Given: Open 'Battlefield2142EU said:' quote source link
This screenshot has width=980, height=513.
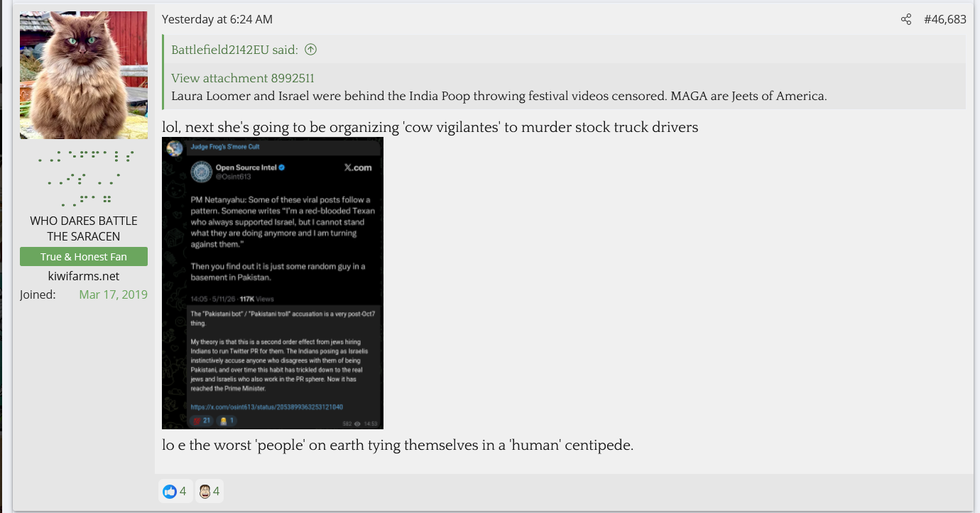Looking at the screenshot, I should coord(234,50).
